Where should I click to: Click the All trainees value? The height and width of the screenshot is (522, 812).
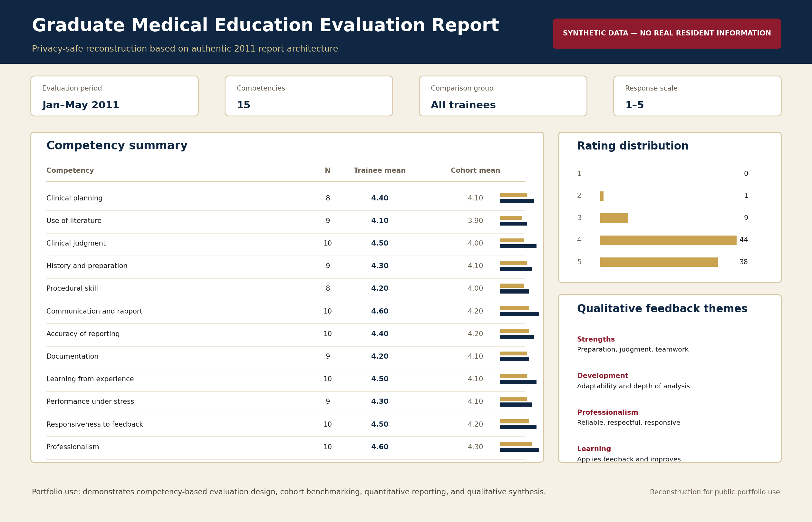(463, 105)
